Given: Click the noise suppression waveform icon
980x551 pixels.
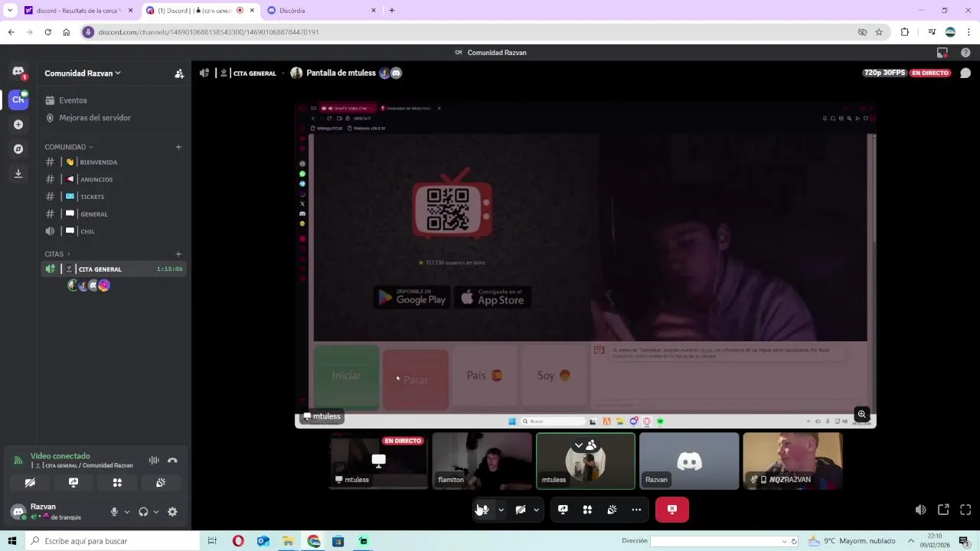Looking at the screenshot, I should pos(154,460).
